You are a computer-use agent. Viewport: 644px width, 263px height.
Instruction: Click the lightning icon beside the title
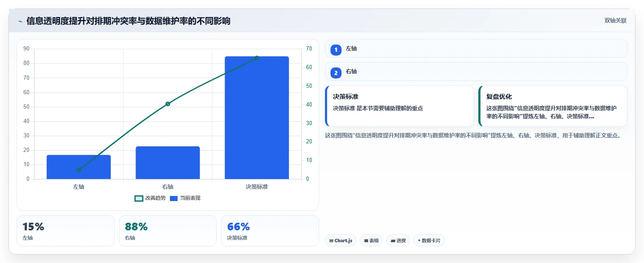tap(20, 21)
